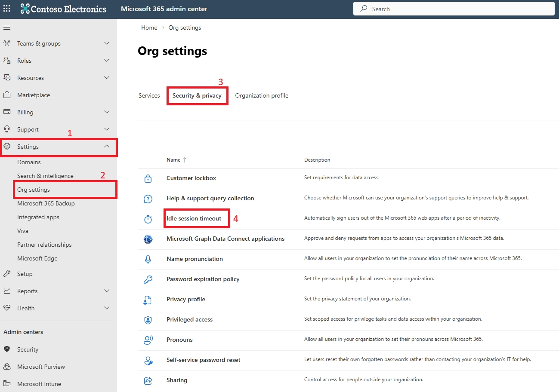Click the Billing card icon
This screenshot has width=559, height=392.
[x=7, y=112]
